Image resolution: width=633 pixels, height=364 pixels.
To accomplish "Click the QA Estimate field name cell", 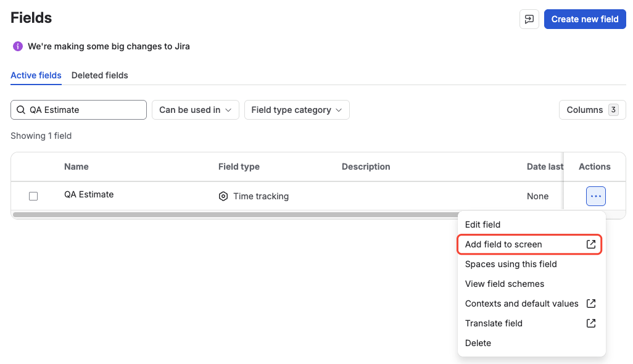I will pos(89,194).
